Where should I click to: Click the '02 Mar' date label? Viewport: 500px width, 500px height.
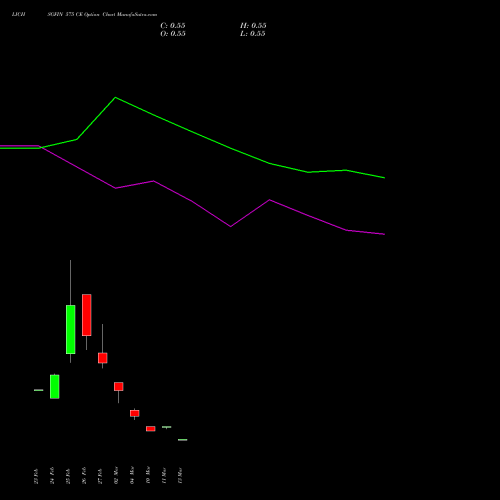(x=116, y=475)
